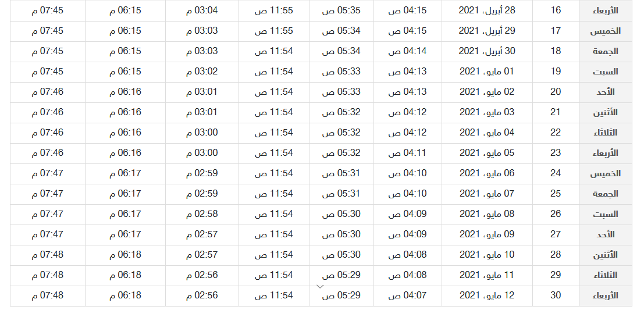
Task: Select the 04:12 ص time in row 21
Action: (407, 112)
